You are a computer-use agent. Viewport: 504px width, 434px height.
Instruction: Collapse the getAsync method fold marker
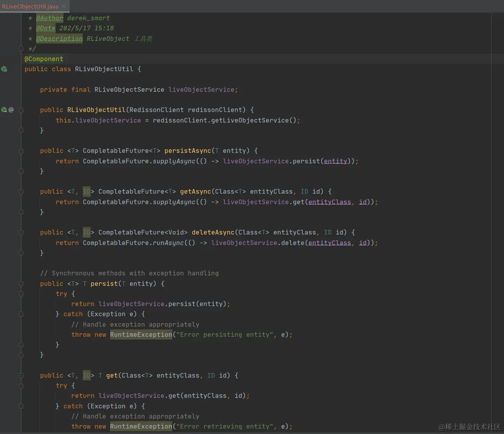tap(21, 192)
